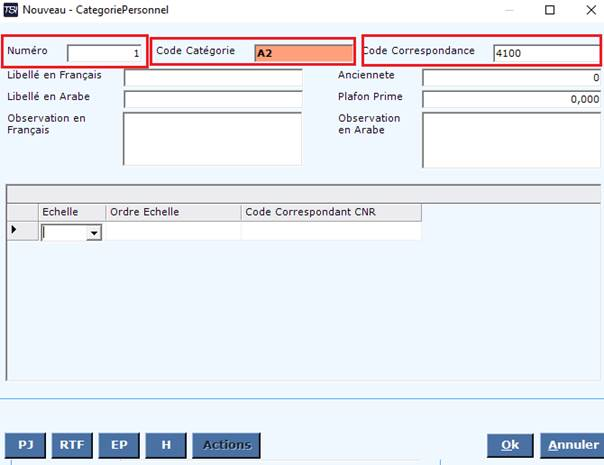
Task: Click the Ordre Echelle column header
Action: [172, 212]
